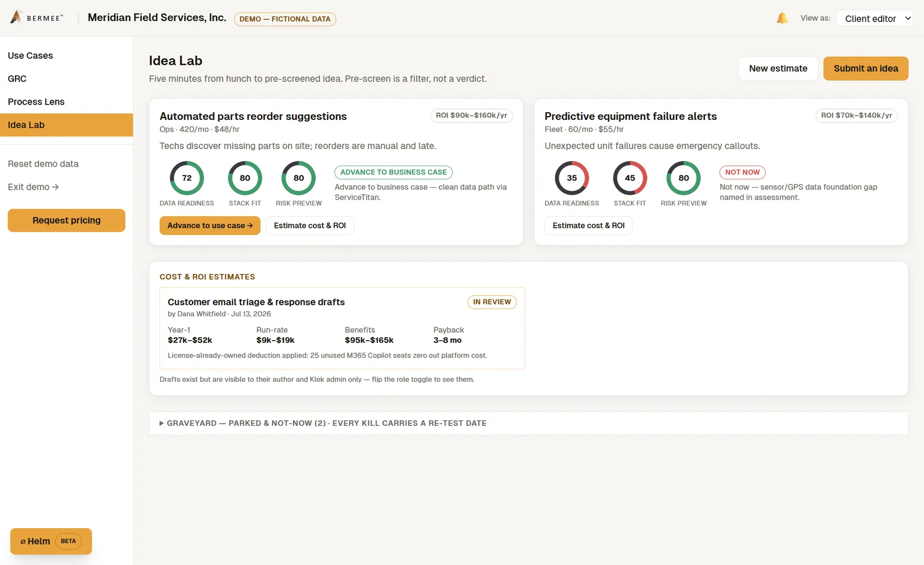Click the Idea Lab page heading

(175, 61)
